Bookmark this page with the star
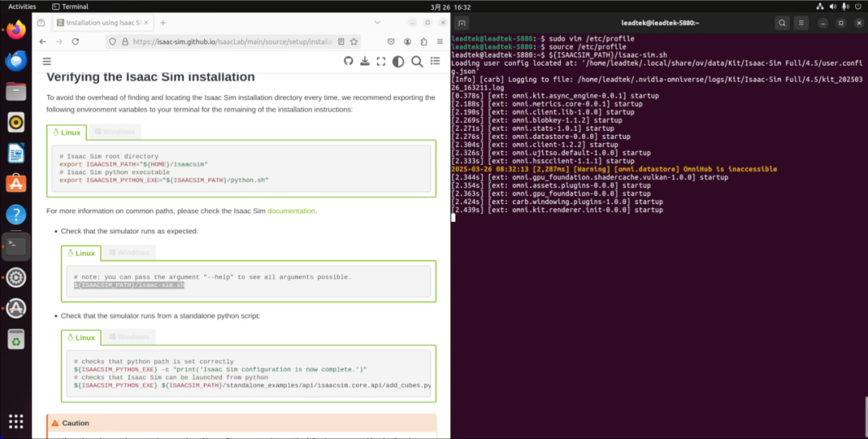This screenshot has width=868, height=439. pos(354,42)
